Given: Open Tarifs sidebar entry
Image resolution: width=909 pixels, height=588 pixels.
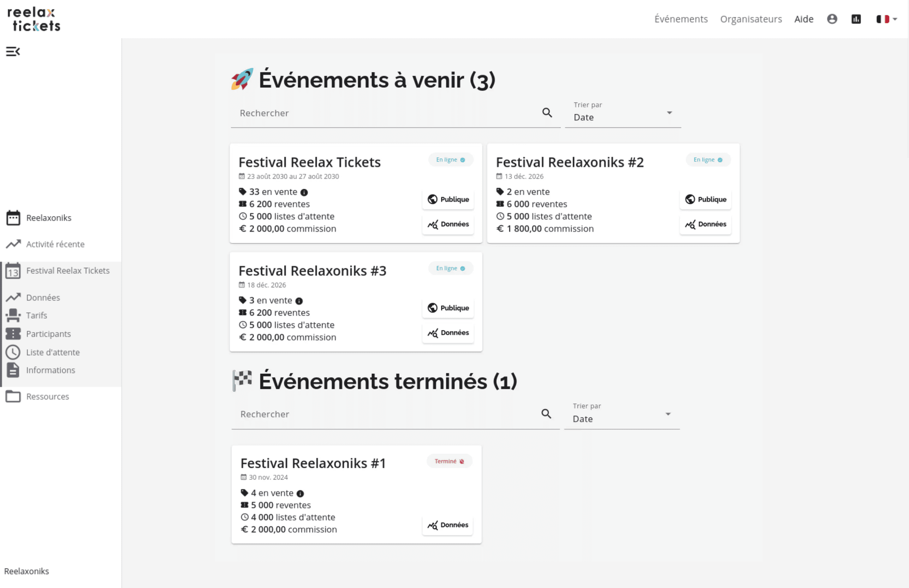Looking at the screenshot, I should [37, 315].
